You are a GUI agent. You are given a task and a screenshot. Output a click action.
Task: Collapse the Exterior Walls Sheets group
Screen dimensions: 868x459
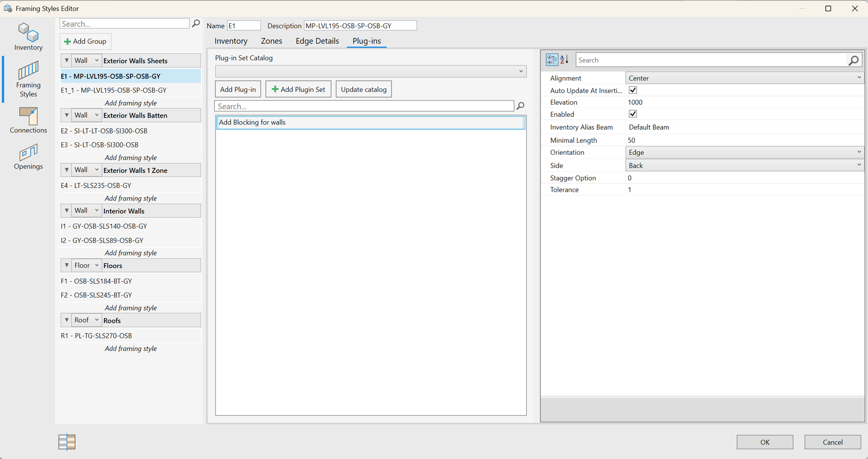[x=66, y=61]
